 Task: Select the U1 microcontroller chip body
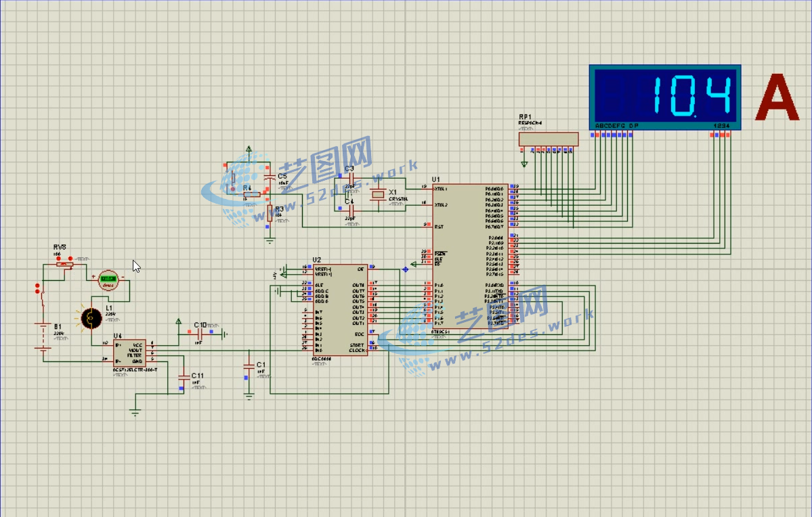(470, 256)
